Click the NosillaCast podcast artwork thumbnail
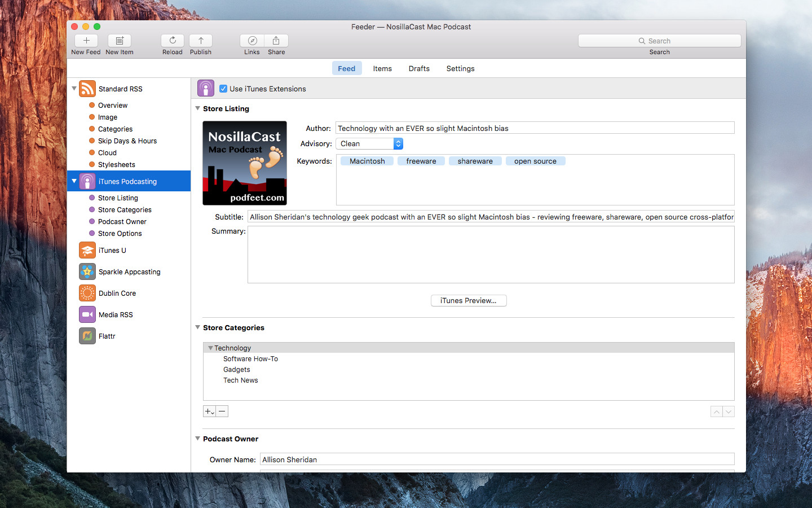812x508 pixels. pos(245,163)
